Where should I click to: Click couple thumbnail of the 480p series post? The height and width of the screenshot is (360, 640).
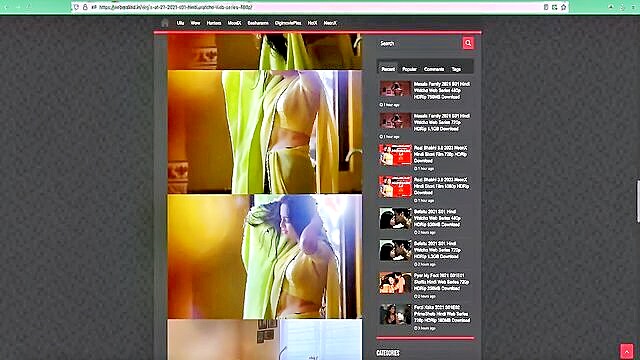coord(396,218)
